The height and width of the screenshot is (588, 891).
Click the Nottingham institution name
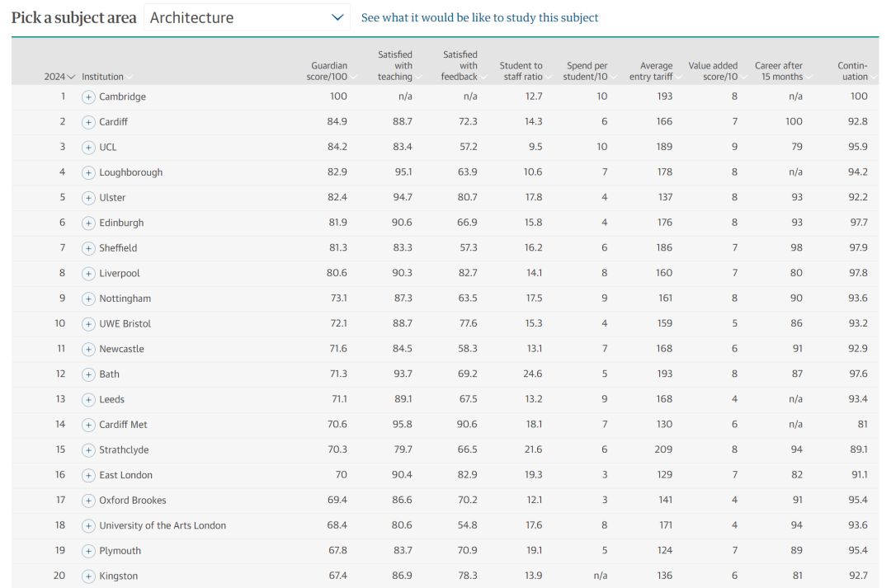(x=125, y=299)
